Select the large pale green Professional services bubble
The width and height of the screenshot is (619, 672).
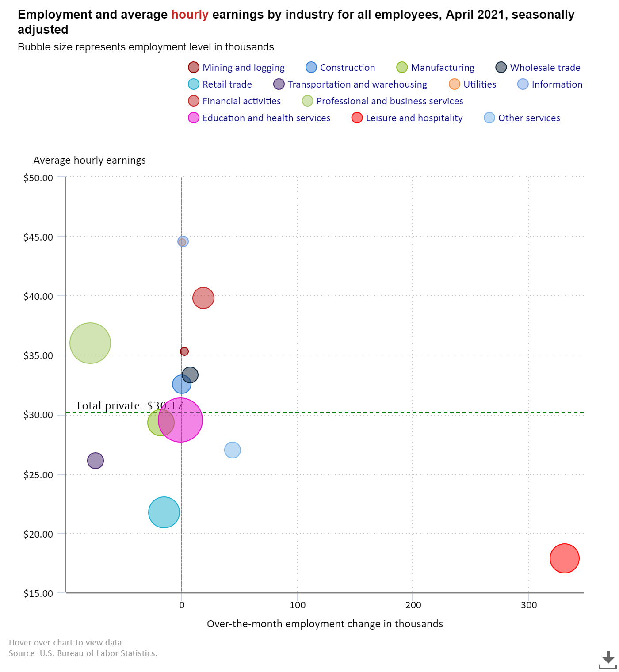[90, 343]
